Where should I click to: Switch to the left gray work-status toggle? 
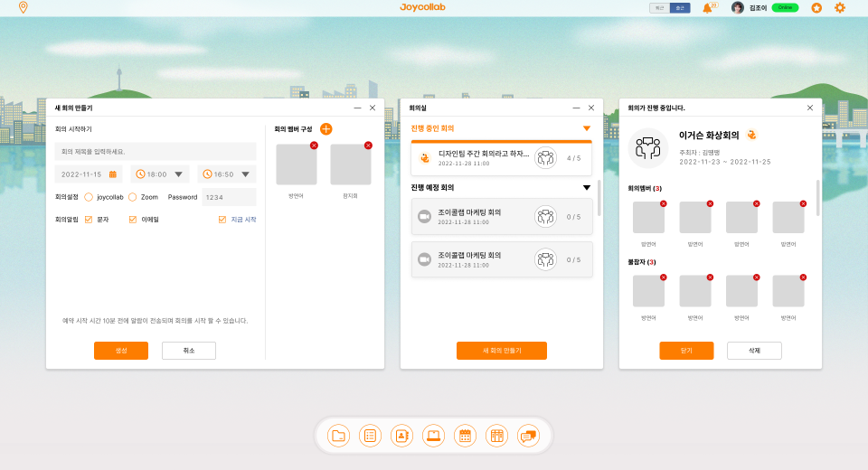click(x=659, y=8)
